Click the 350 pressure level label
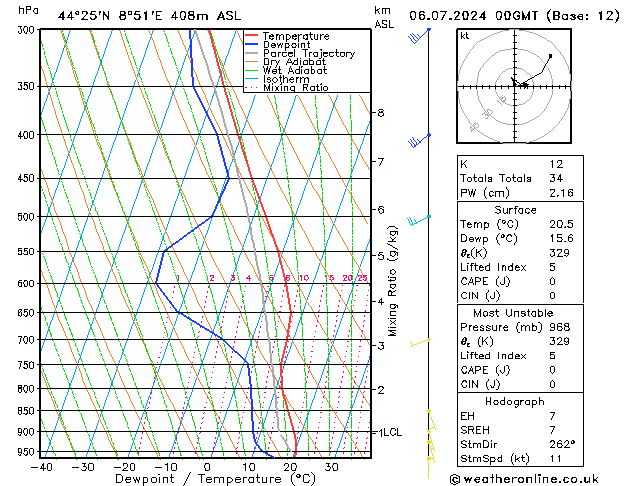The height and width of the screenshot is (486, 629). point(28,86)
